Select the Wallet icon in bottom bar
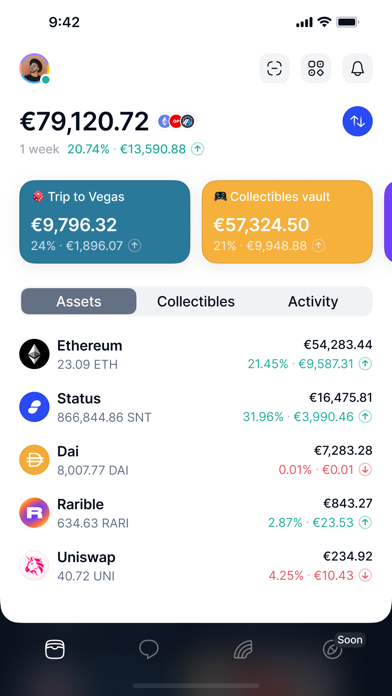 tap(55, 649)
